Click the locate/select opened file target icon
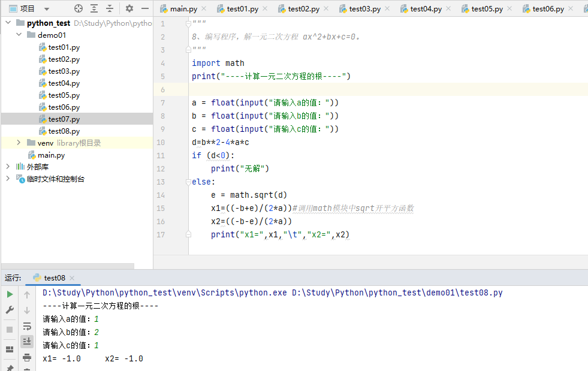The image size is (588, 371). tap(79, 8)
